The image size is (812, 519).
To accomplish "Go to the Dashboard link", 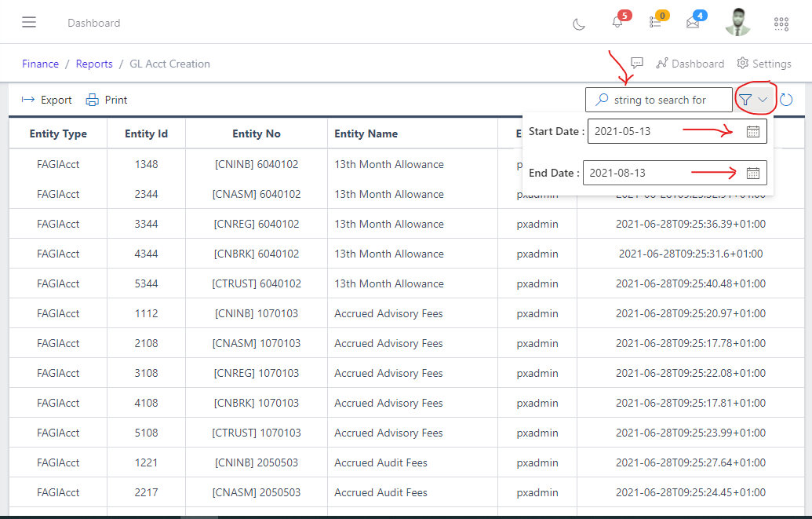I will (690, 64).
